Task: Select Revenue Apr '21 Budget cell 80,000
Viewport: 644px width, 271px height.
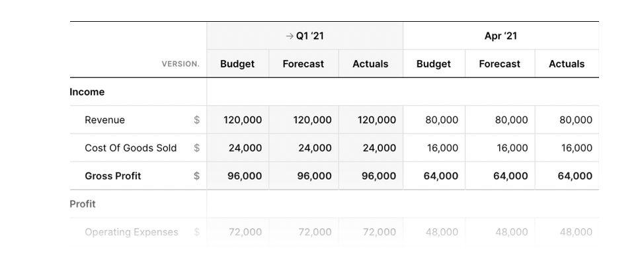Action: [434, 120]
